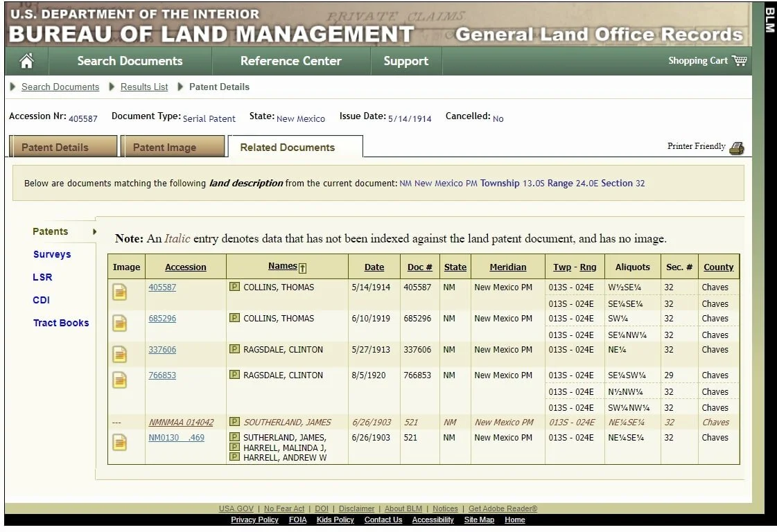777x532 pixels.
Task: Open document image for accession 405587
Action: pos(119,292)
